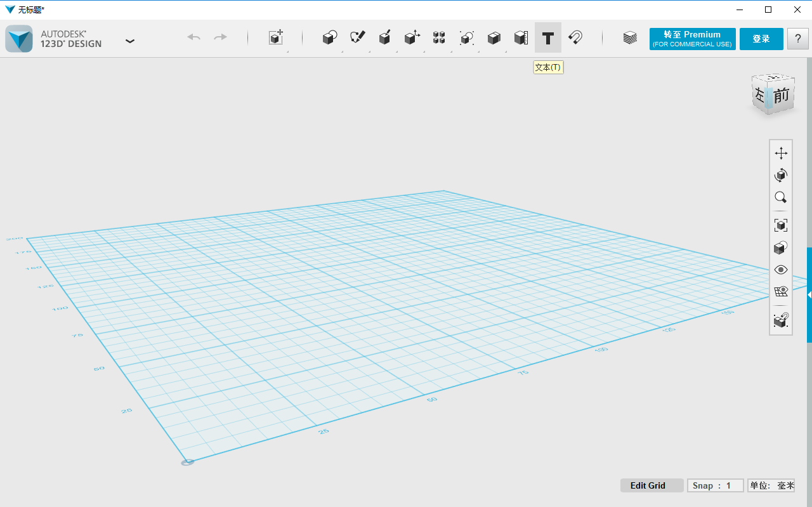The height and width of the screenshot is (507, 812).
Task: Open the Combine tool
Action: [x=494, y=38]
